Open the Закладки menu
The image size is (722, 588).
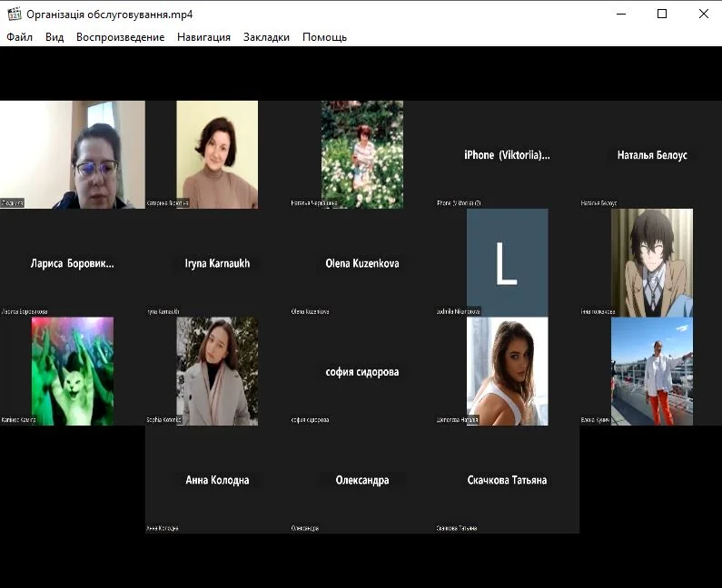coord(266,37)
